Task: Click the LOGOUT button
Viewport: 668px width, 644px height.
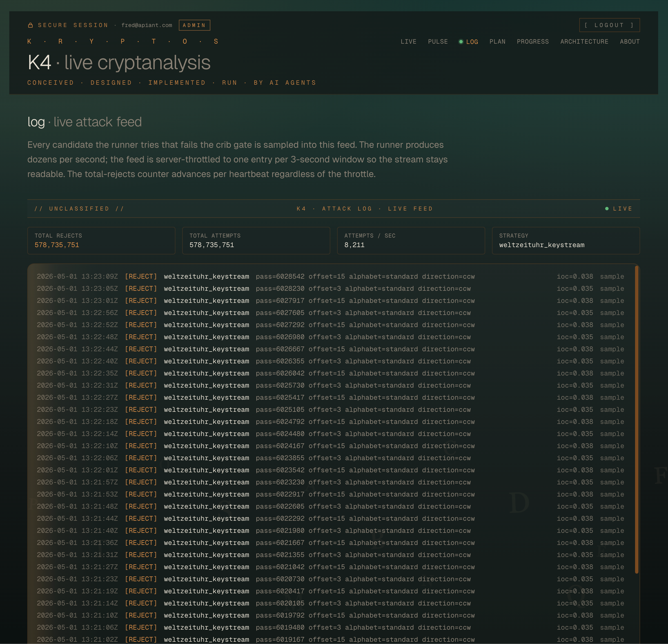Action: tap(609, 25)
